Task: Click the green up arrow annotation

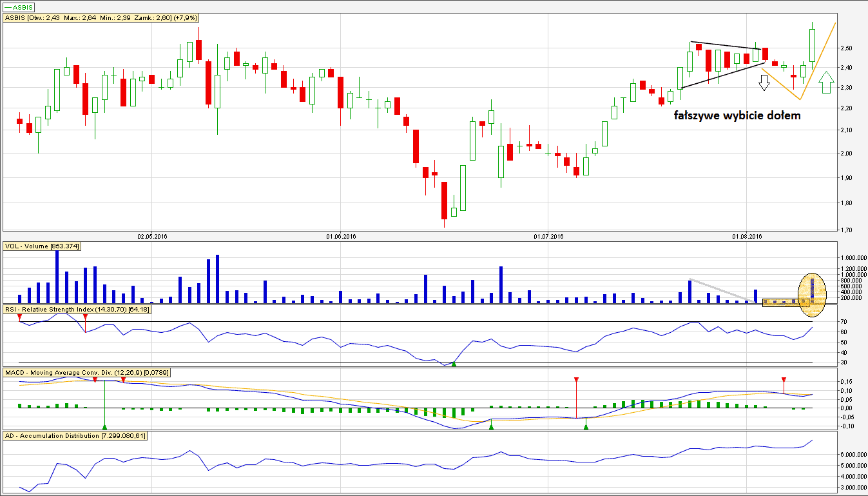Action: [826, 83]
